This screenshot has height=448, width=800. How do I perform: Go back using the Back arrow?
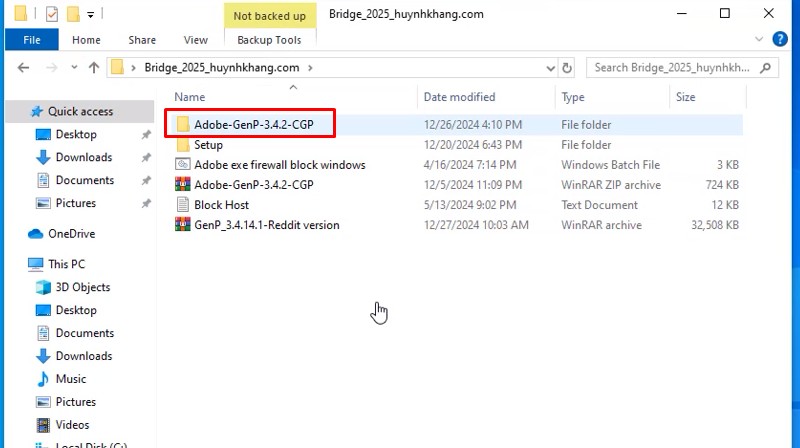tap(24, 68)
